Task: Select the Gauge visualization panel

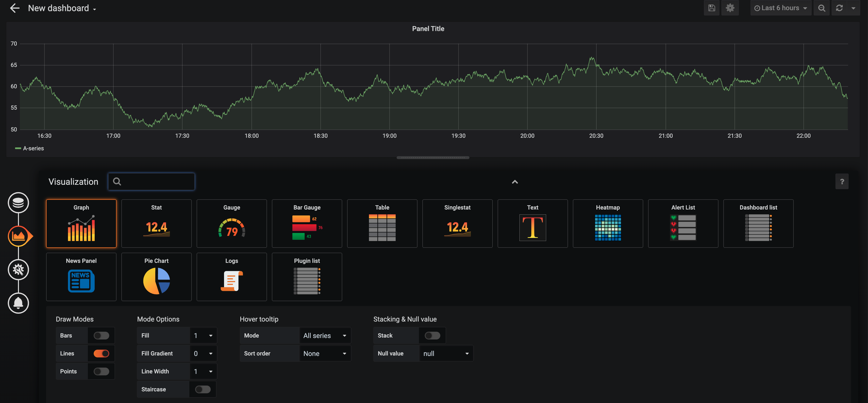Action: (231, 223)
